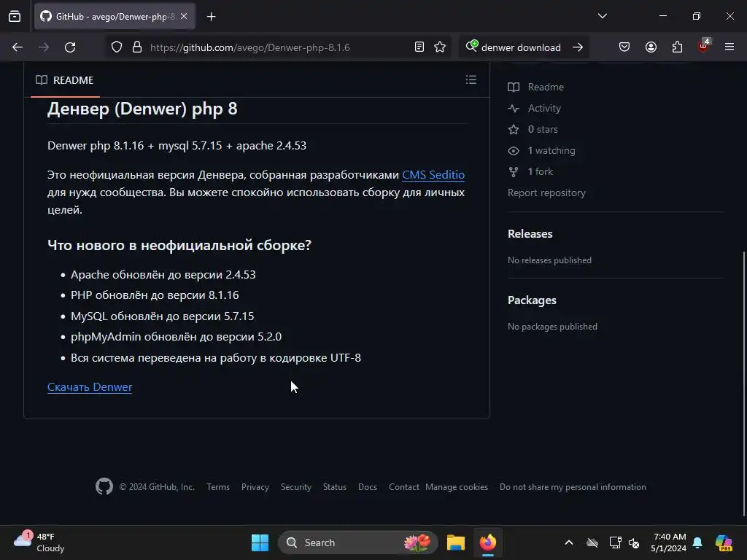
Task: Open the list all tabs dropdown
Action: tap(602, 16)
